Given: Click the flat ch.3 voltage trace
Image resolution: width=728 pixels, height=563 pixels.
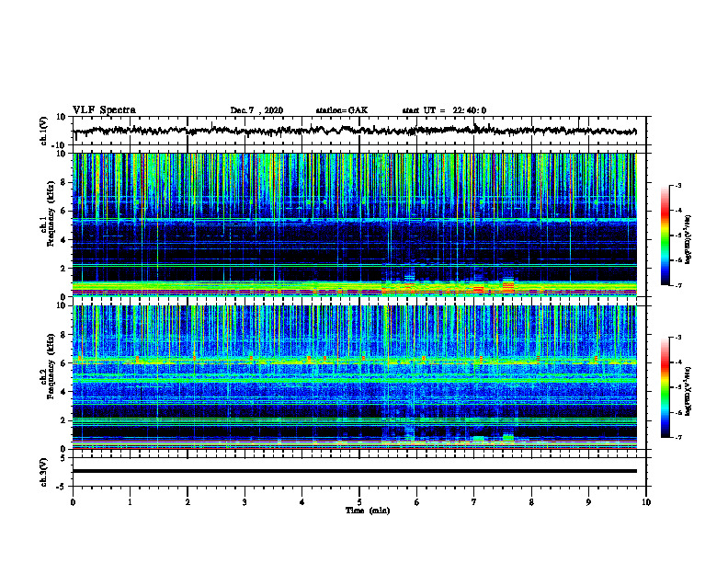Looking at the screenshot, I should (355, 471).
